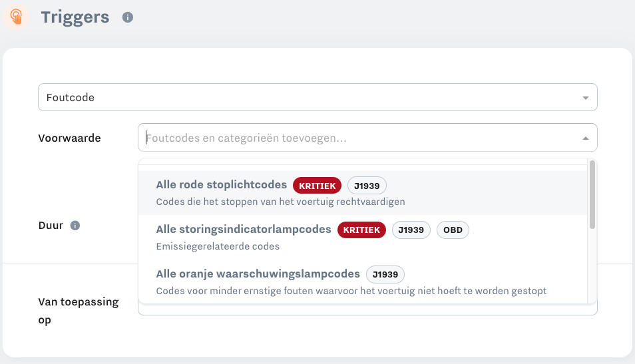
Task: Choose Alle oranje waarschuwingslampcodes option
Action: 363,281
